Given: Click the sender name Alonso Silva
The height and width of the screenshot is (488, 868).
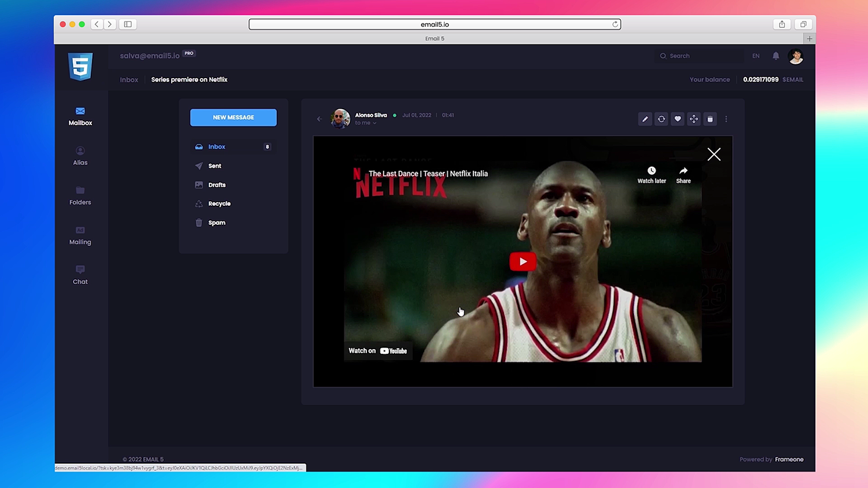Looking at the screenshot, I should 371,115.
